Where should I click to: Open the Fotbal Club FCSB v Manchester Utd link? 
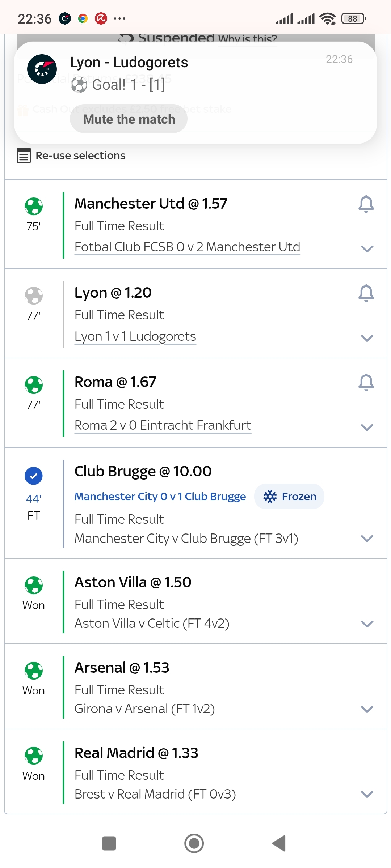click(187, 247)
